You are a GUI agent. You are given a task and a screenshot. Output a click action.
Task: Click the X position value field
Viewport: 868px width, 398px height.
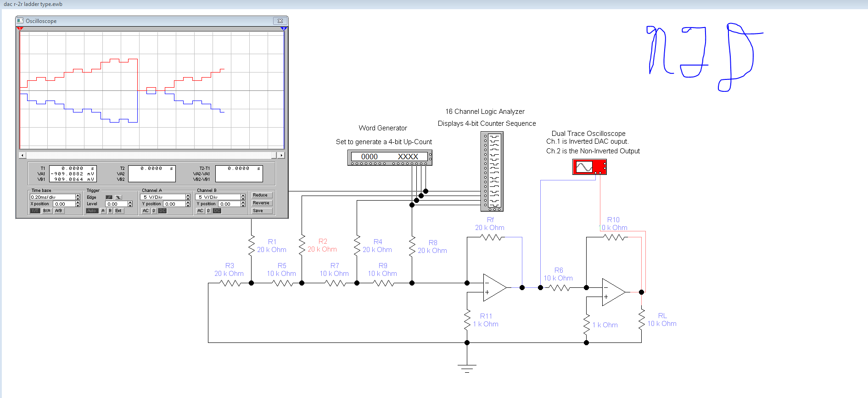pyautogui.click(x=64, y=204)
